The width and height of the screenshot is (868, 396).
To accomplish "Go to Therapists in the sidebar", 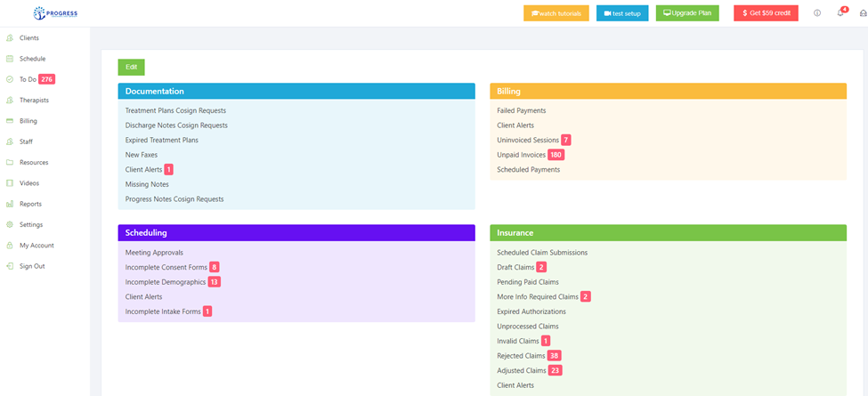I will 34,101.
